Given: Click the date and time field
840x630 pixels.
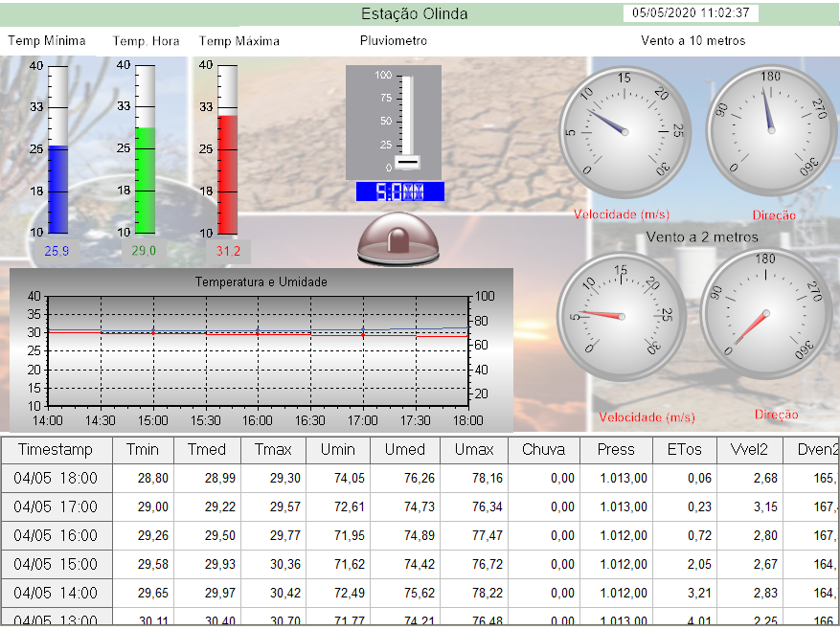Looking at the screenshot, I should point(691,14).
